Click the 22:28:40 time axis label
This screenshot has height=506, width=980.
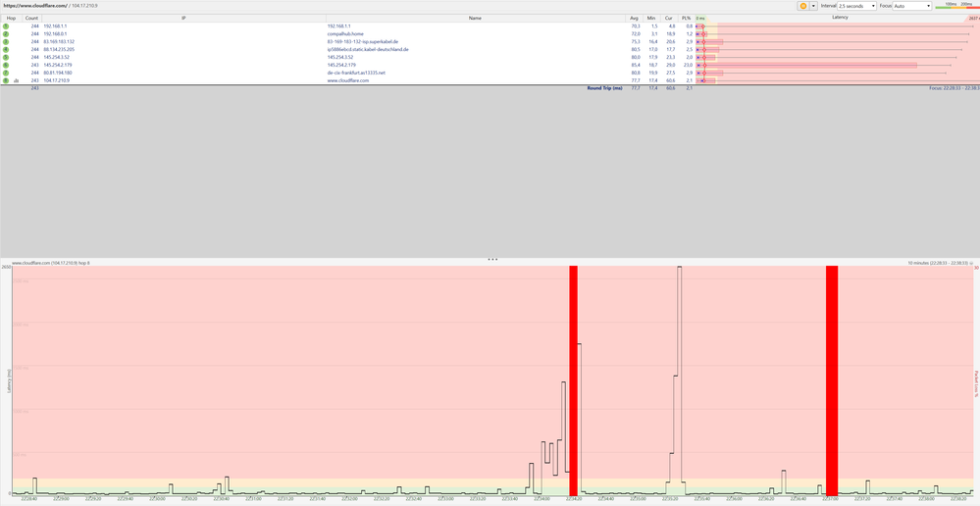click(28, 500)
